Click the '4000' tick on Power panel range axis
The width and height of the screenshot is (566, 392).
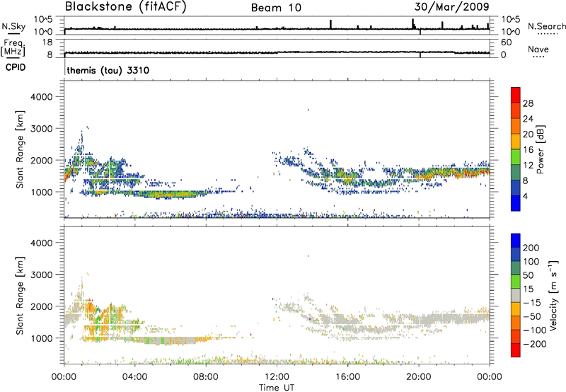tap(41, 97)
